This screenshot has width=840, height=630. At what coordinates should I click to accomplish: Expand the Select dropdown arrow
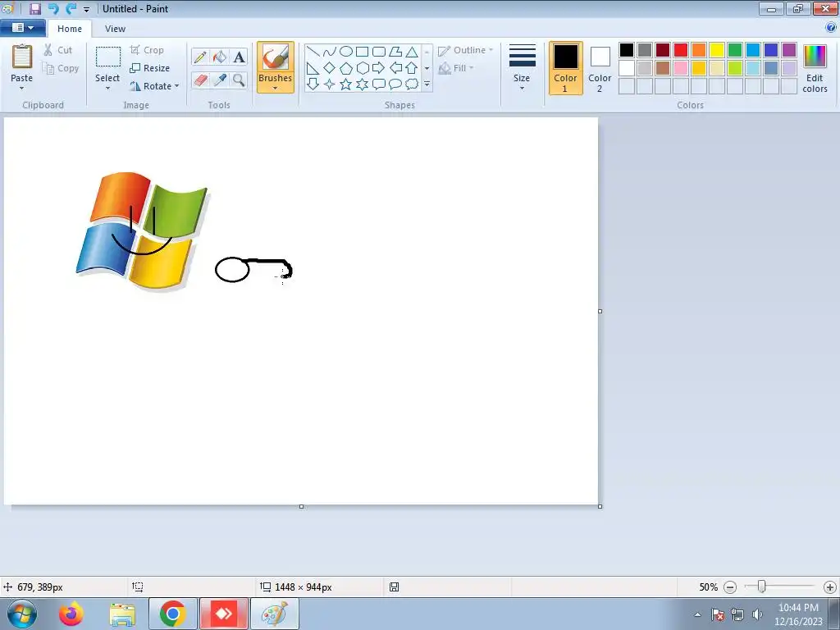(x=107, y=88)
